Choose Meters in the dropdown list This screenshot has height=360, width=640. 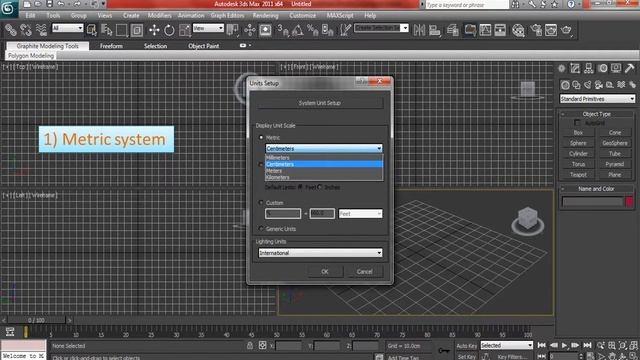324,171
